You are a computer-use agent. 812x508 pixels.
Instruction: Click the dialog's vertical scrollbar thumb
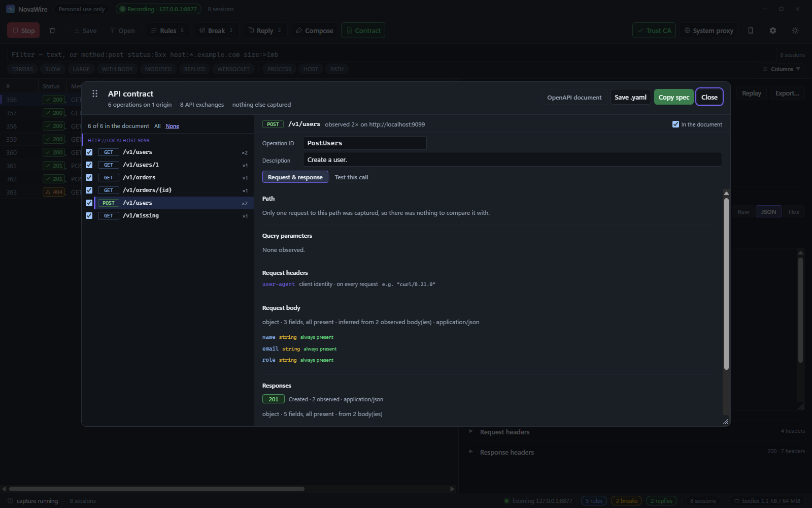coord(726,283)
